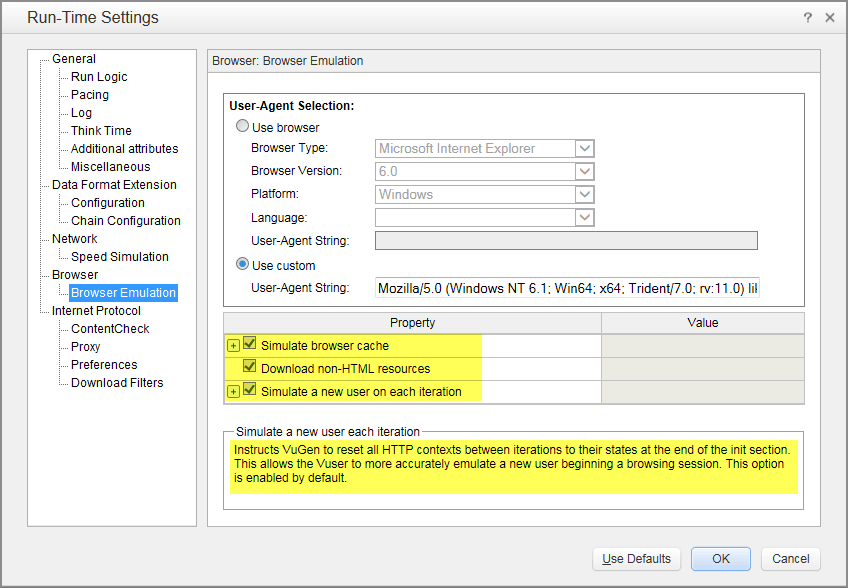848x588 pixels.
Task: Open Speed Simulation under Network
Action: point(119,257)
